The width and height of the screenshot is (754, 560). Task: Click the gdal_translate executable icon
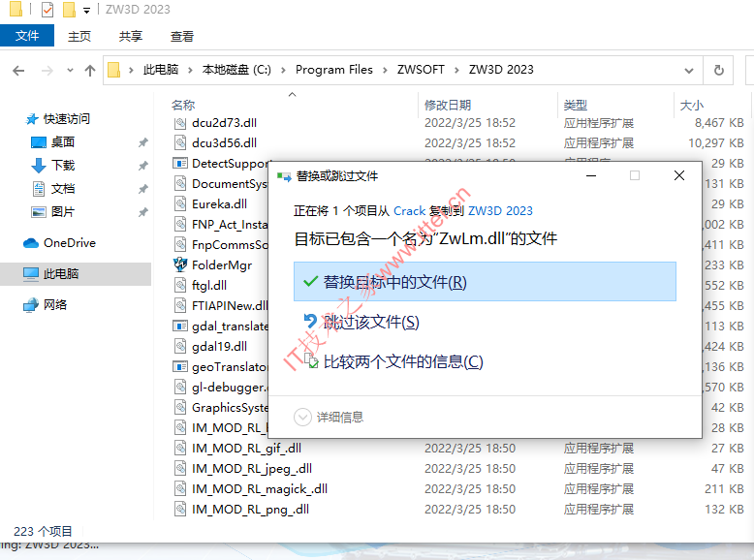click(x=180, y=327)
